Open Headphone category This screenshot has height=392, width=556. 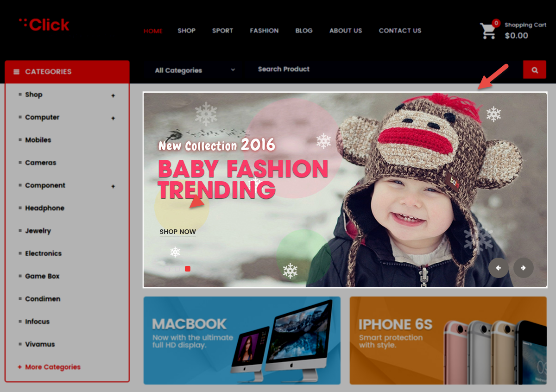point(44,208)
